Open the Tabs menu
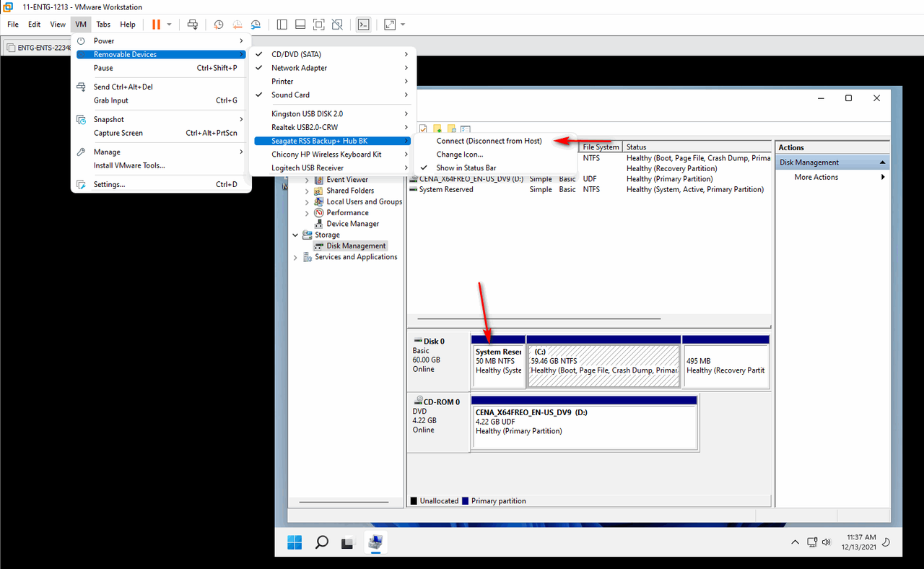Image resolution: width=924 pixels, height=569 pixels. (x=103, y=25)
